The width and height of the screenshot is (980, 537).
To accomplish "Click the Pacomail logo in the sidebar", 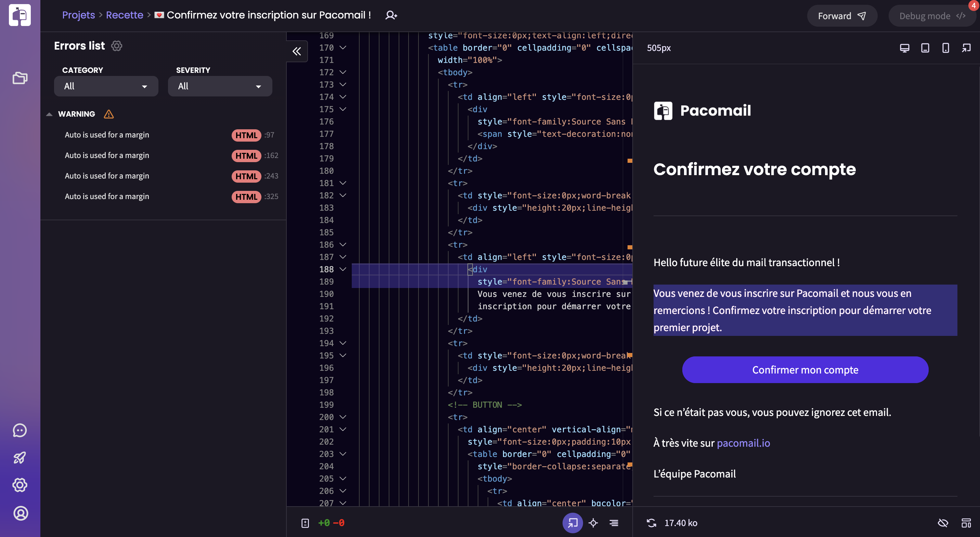I will [x=20, y=15].
